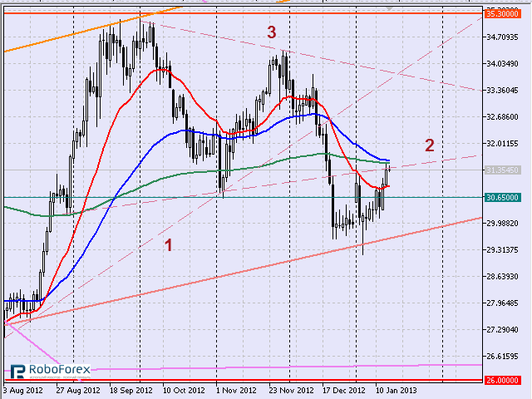Select the wave label 2 on the chart
The image size is (532, 399).
pyautogui.click(x=430, y=145)
